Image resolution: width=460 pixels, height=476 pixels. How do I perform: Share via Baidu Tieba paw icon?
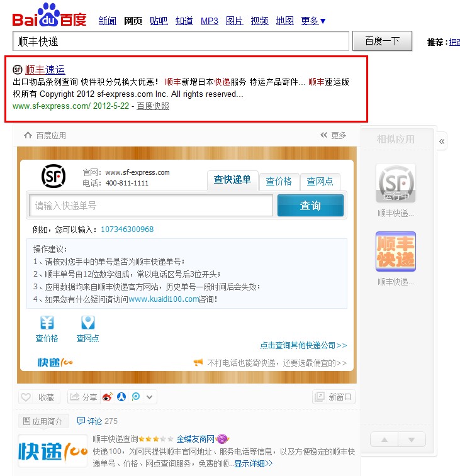pyautogui.click(x=121, y=397)
